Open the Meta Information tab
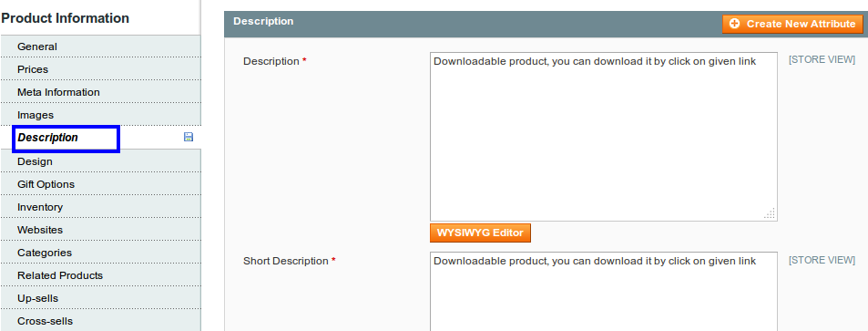 click(100, 92)
